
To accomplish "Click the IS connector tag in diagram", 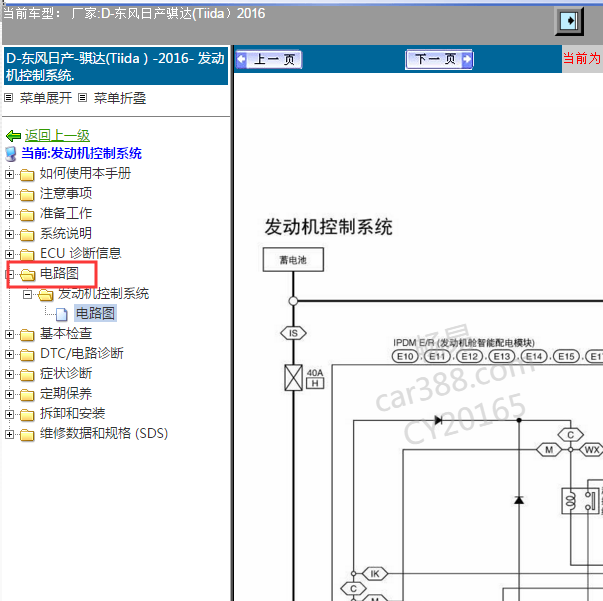I will [x=293, y=333].
